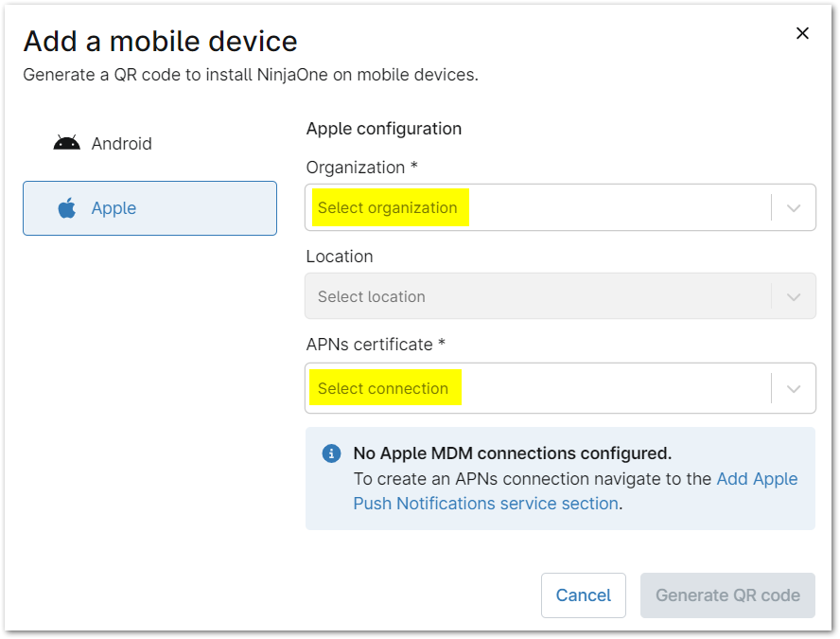840x639 pixels.
Task: Click the chevron on the Organization dropdown
Action: pos(794,206)
